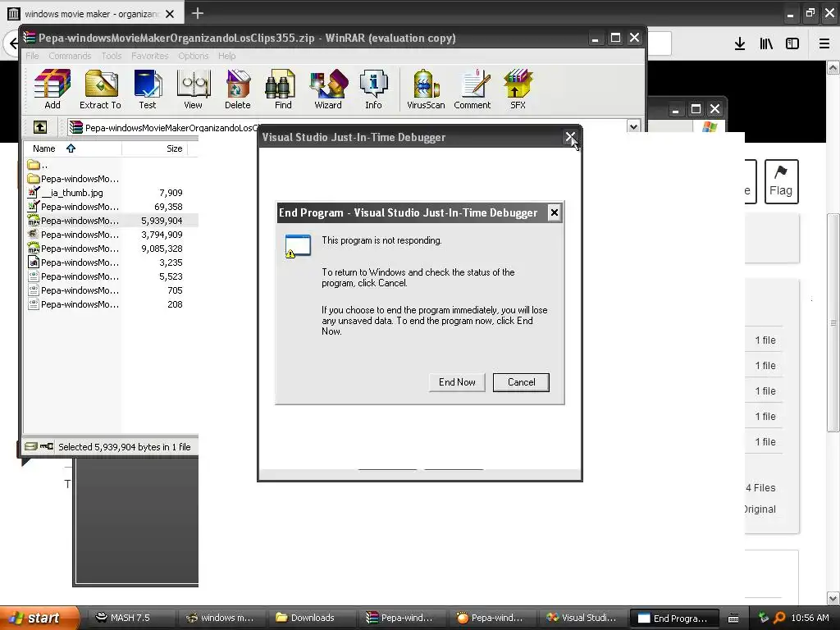Open the Find binoculars tool

pos(283,89)
